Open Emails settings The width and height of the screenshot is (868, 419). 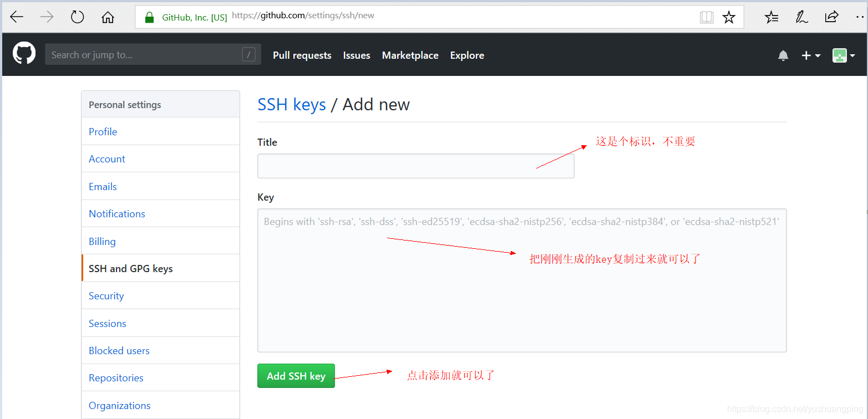(x=160, y=186)
